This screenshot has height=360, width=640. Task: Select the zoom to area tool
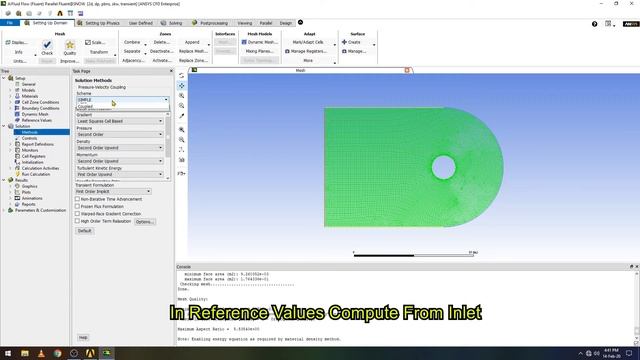182,106
